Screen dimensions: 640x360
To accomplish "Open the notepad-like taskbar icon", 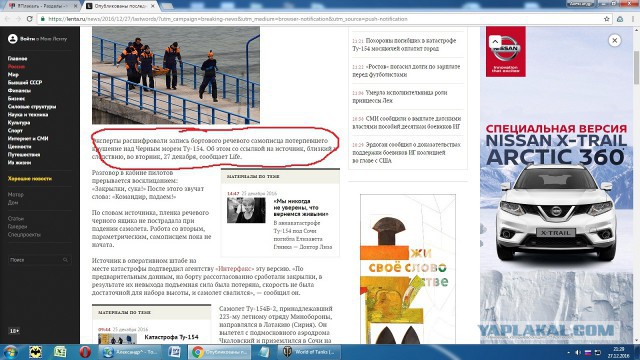I will pos(264,352).
